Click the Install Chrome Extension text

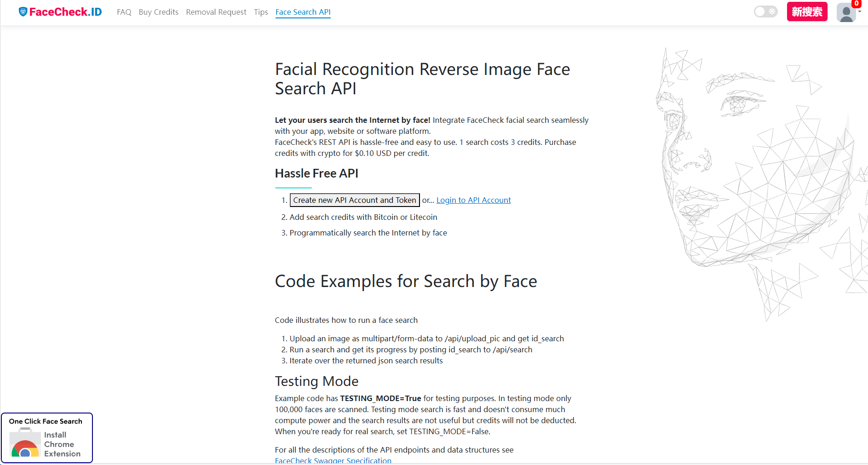pyautogui.click(x=62, y=444)
